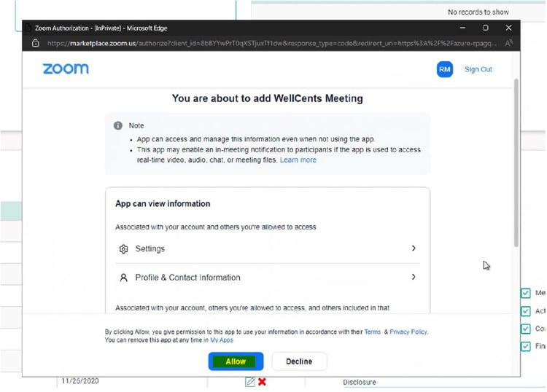Click the Read aloud icon in the address bar
The image size is (547, 392).
coord(508,43)
